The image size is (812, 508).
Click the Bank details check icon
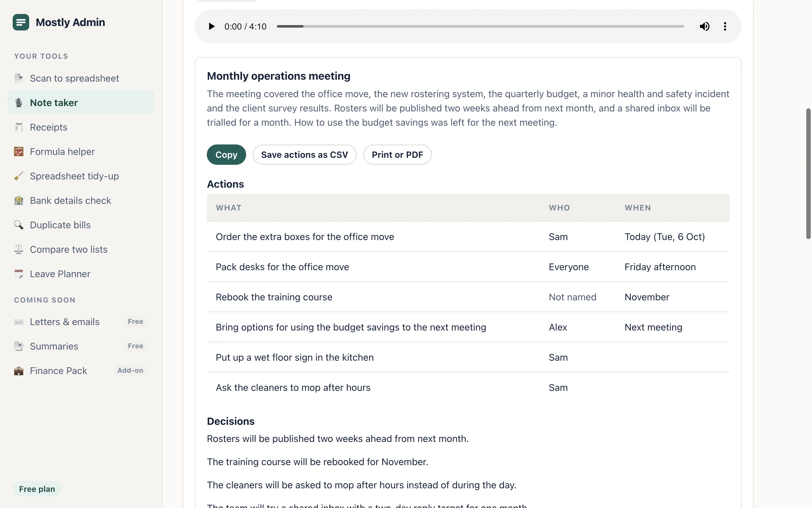pyautogui.click(x=19, y=200)
